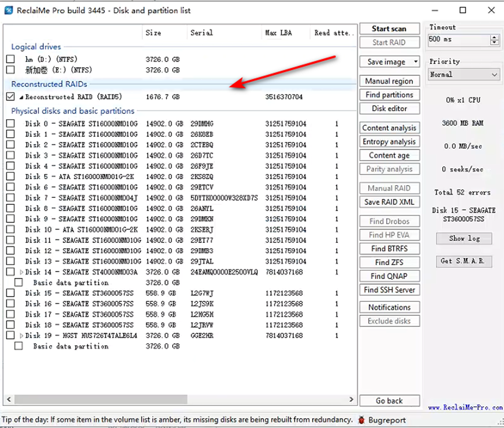Click the Go back button

pos(389,401)
